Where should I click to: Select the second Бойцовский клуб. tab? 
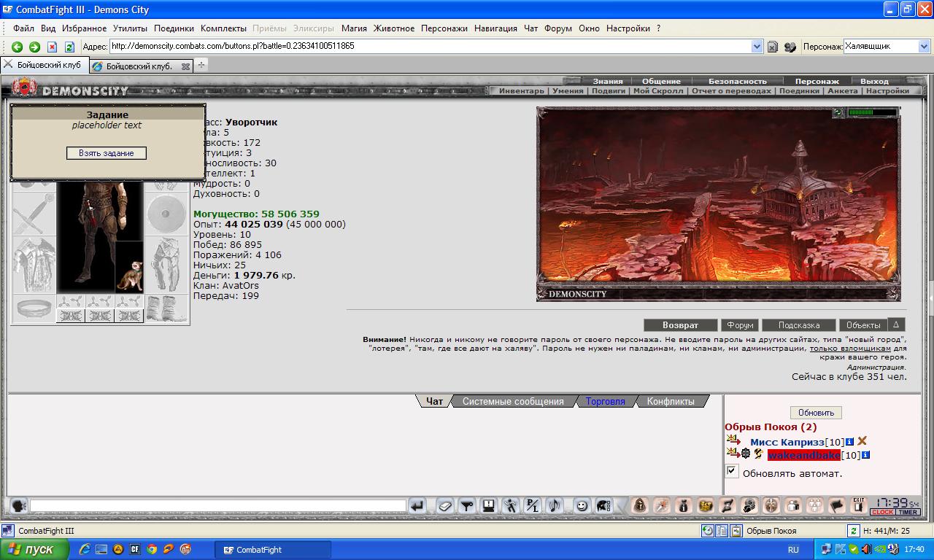click(x=141, y=66)
